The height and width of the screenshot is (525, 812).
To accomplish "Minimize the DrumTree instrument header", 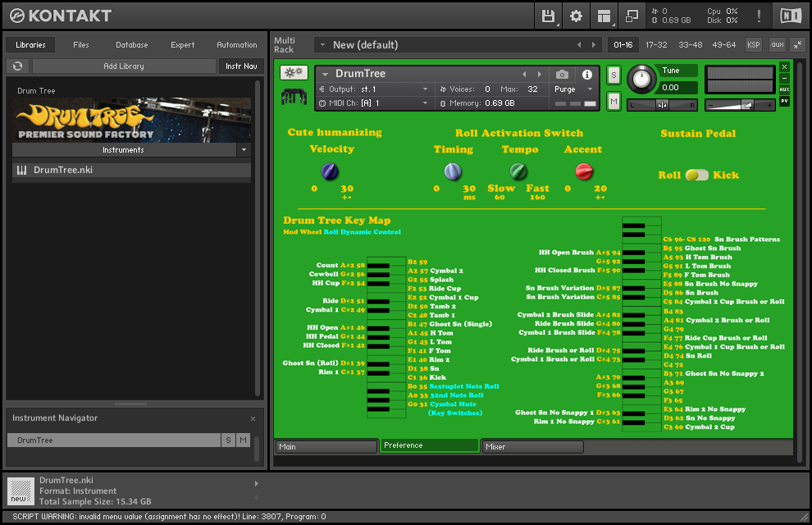I will (x=785, y=78).
